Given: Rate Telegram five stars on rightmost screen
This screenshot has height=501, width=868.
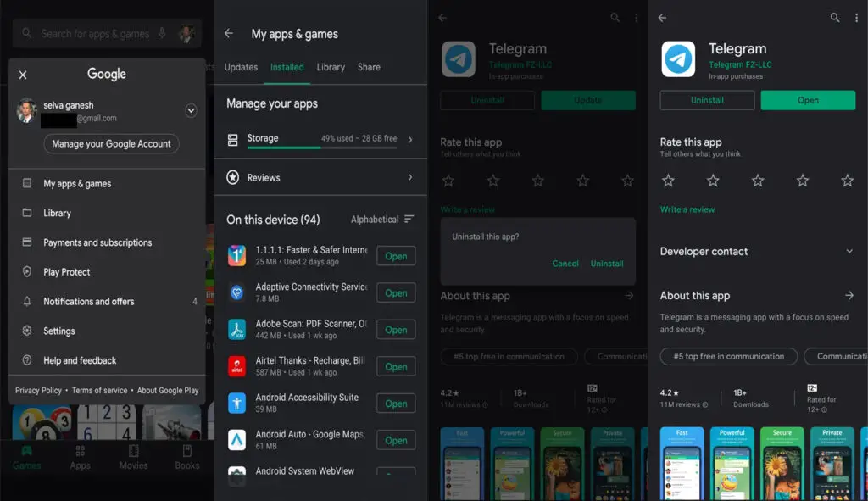Looking at the screenshot, I should pos(847,181).
